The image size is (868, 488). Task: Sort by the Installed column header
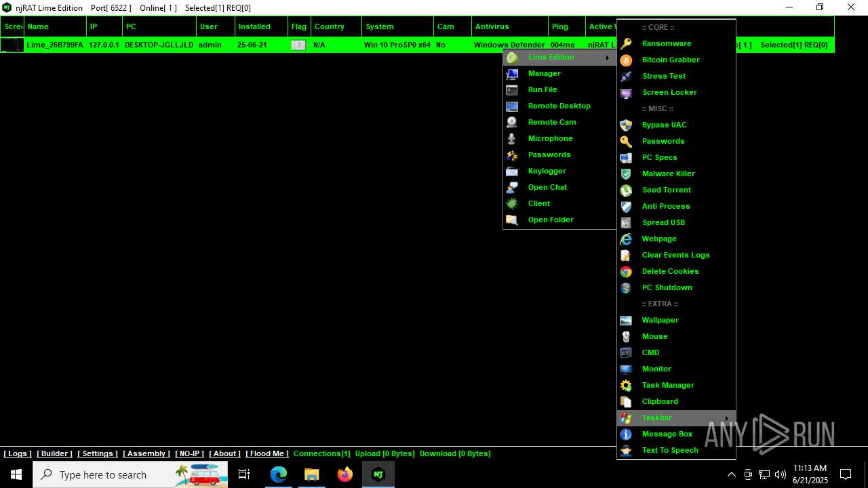[261, 26]
